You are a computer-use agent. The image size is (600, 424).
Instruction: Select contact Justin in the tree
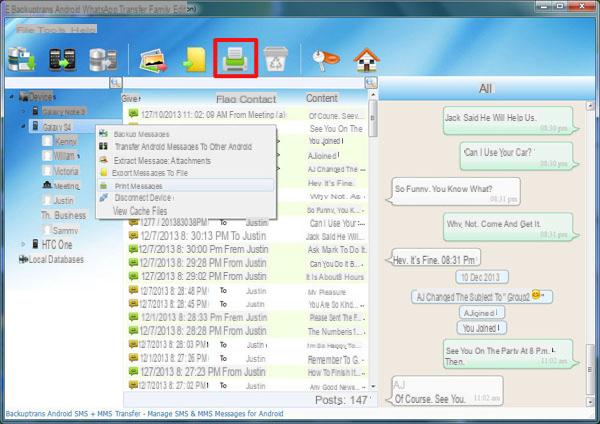tap(64, 201)
